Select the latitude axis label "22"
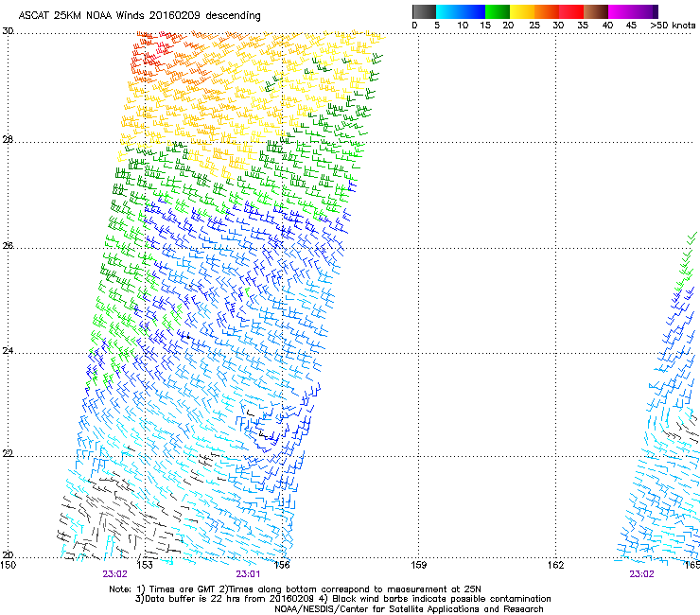This screenshot has height=615, width=700. (x=8, y=454)
